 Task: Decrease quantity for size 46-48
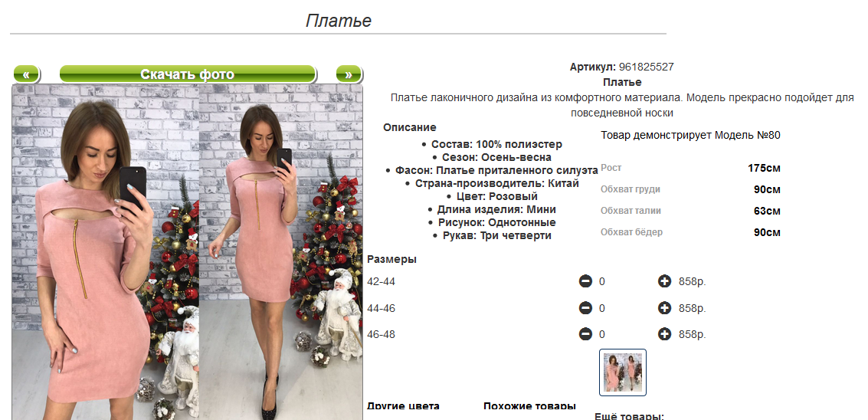[x=585, y=334]
